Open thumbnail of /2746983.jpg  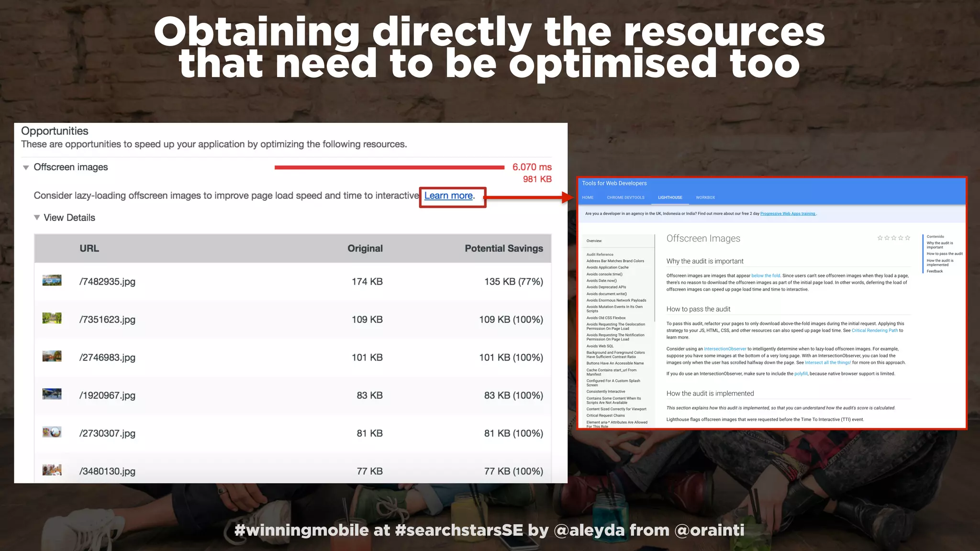pos(52,356)
